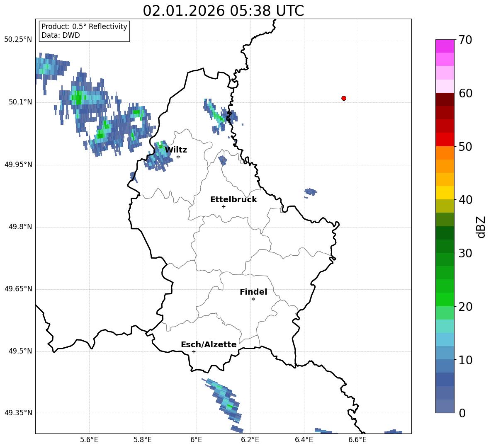Click the 40 value on the colorbar
Screen dimensions: 491x448
coord(465,200)
